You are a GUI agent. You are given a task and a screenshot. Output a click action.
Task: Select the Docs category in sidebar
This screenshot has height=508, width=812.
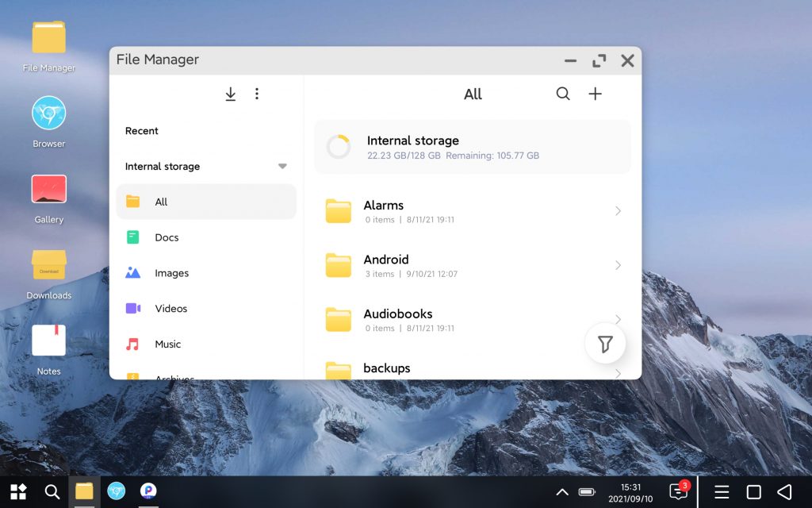167,237
